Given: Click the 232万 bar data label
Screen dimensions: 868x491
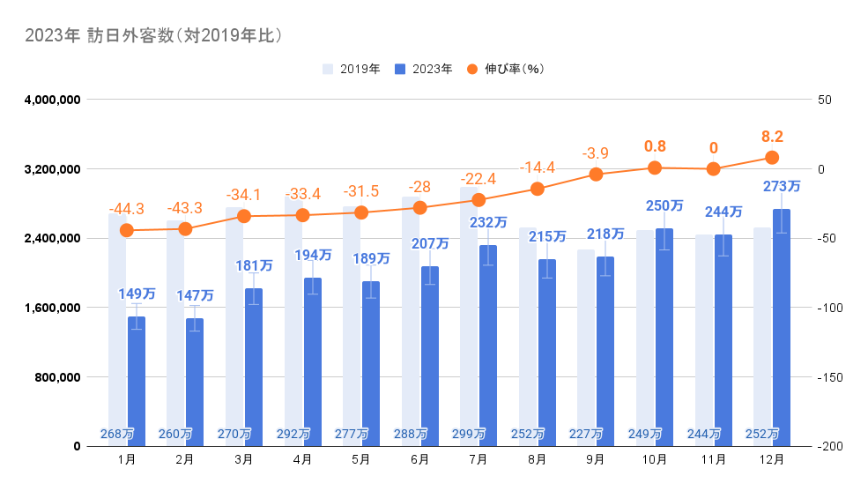Looking at the screenshot, I should tap(488, 222).
